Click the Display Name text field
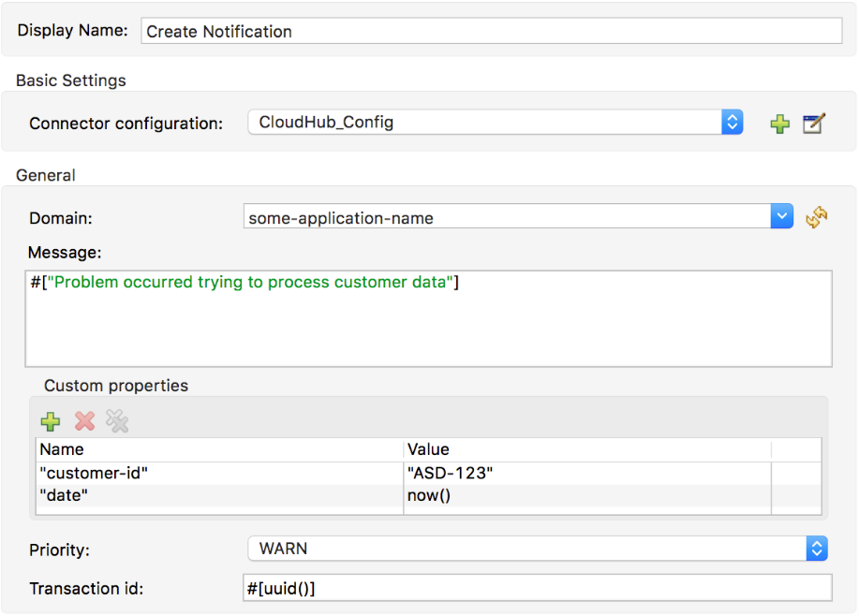 pyautogui.click(x=492, y=31)
